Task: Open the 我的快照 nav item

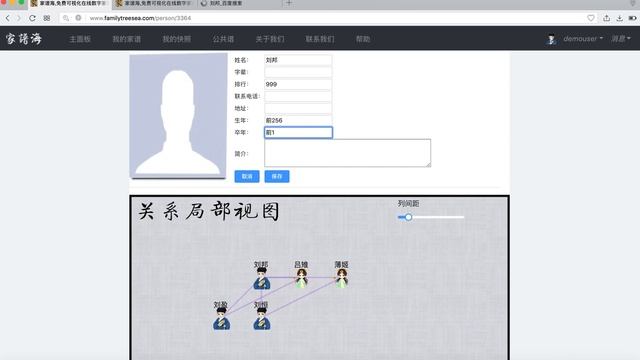Action: (177, 39)
